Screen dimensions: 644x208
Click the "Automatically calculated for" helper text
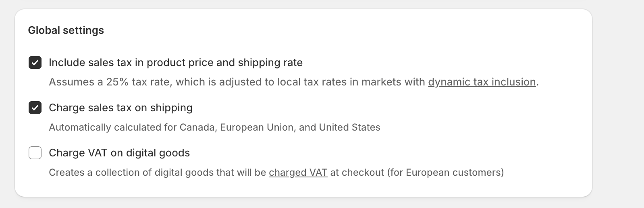click(113, 127)
